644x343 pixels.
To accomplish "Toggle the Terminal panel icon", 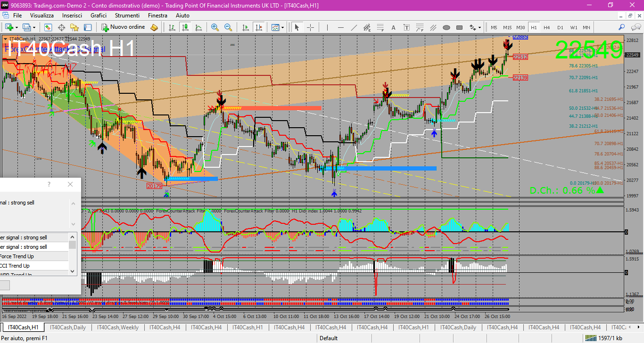I will 88,27.
